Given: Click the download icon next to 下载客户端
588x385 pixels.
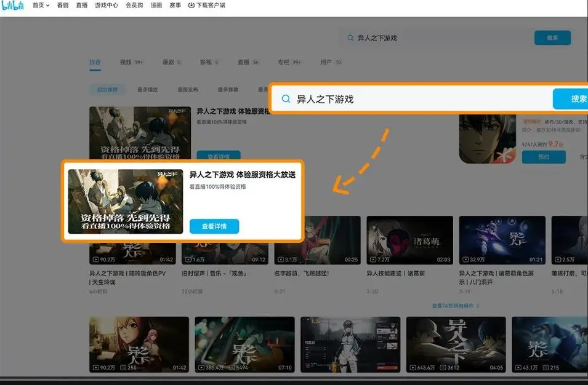Looking at the screenshot, I should (x=191, y=6).
